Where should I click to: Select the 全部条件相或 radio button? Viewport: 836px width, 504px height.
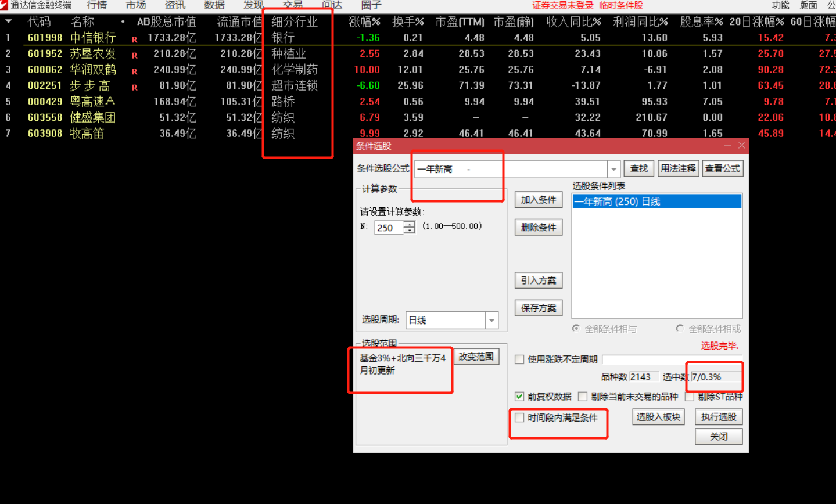(680, 329)
